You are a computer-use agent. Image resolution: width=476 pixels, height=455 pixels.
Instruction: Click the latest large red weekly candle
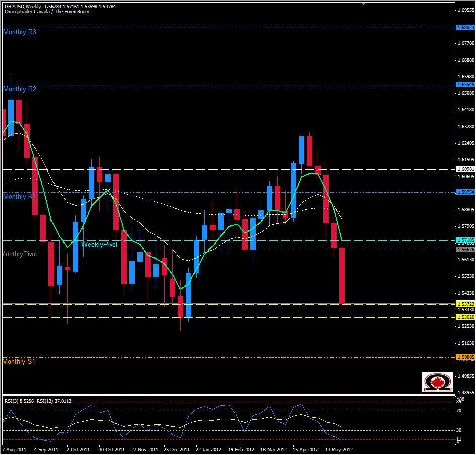pyautogui.click(x=342, y=275)
